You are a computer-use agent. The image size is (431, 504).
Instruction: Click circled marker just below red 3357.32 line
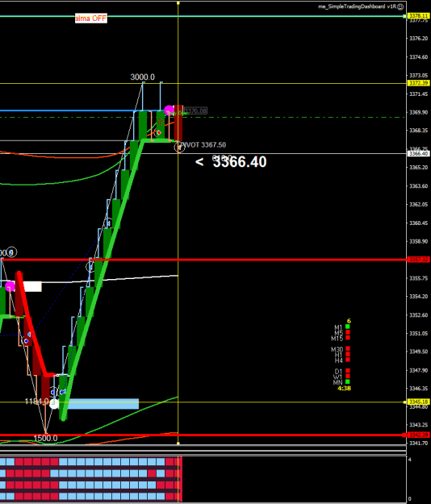click(90, 266)
